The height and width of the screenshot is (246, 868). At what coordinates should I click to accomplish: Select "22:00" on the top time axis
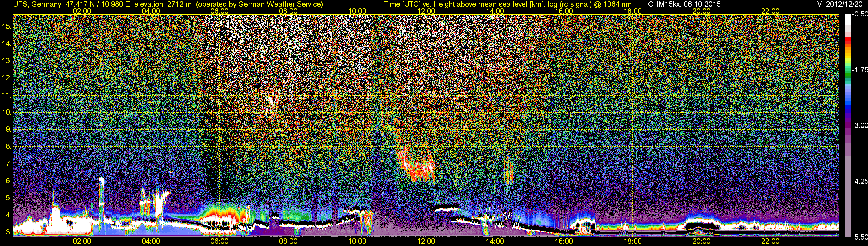[770, 11]
